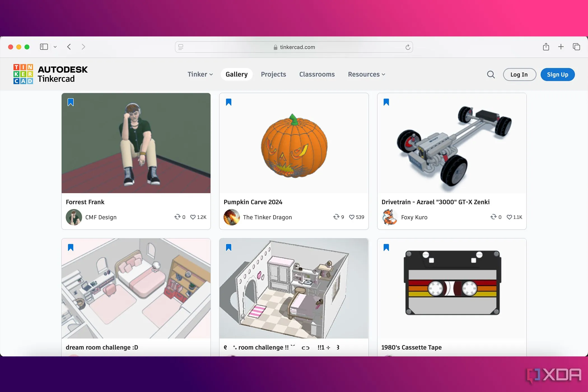Toggle bookmark on 1980's Cassette Tape card
Screen dimensions: 588x392
tap(386, 248)
